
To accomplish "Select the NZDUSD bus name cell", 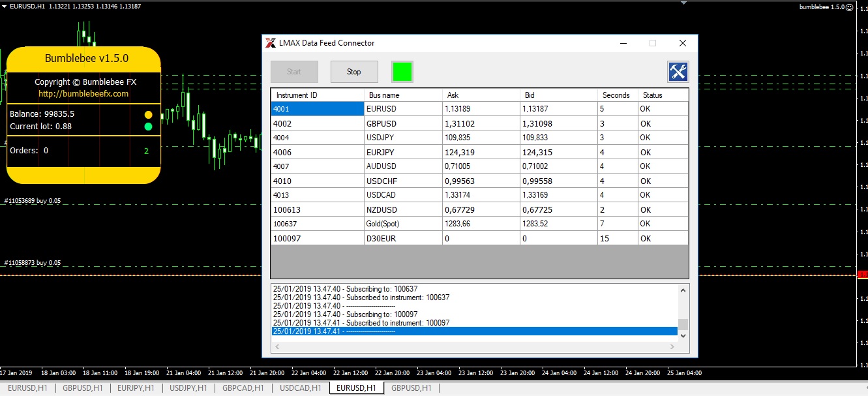I will pyautogui.click(x=403, y=209).
